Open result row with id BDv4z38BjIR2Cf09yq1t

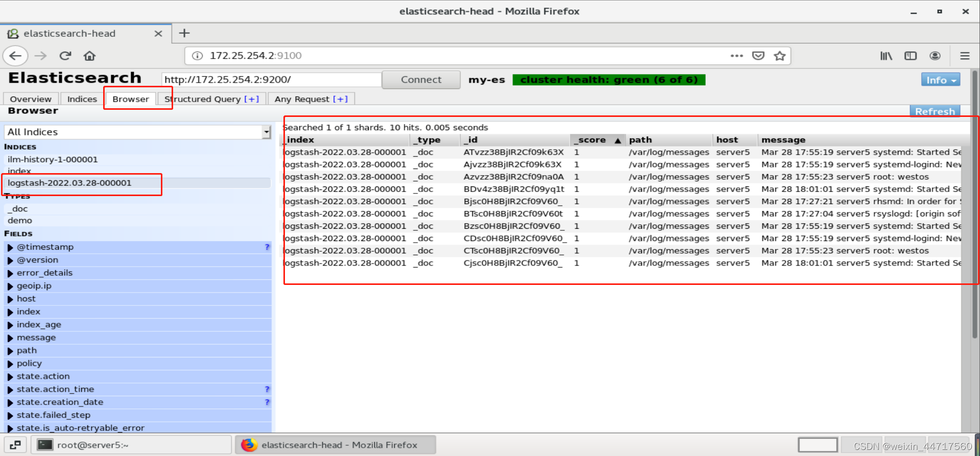(622, 189)
